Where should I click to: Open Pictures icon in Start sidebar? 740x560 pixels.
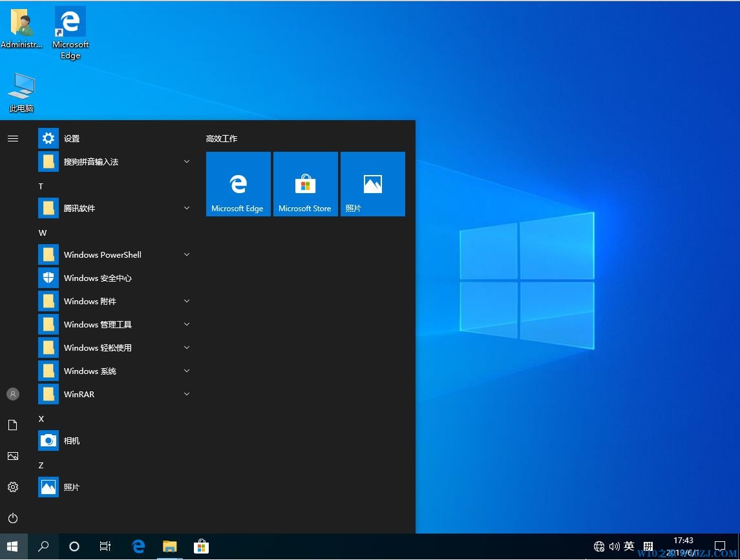pyautogui.click(x=13, y=456)
